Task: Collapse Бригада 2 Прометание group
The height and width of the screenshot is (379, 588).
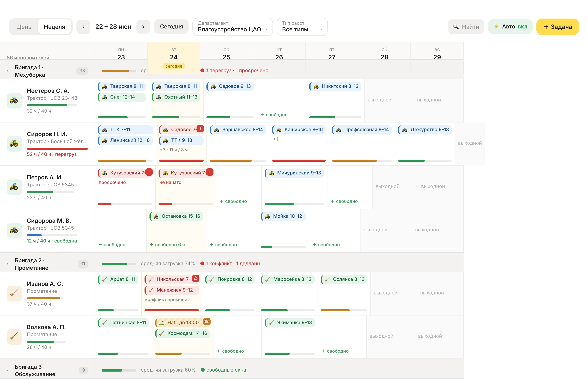Action: [x=8, y=264]
